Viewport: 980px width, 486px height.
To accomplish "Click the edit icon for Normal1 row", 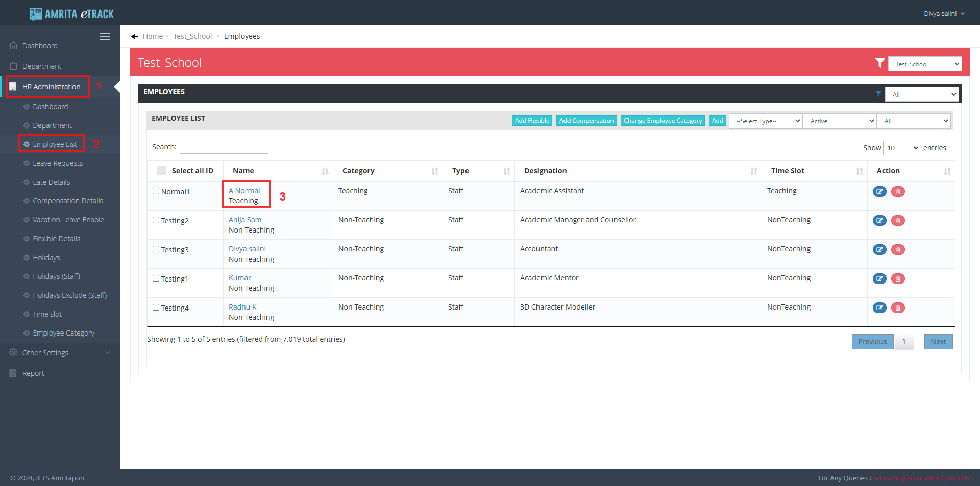I will click(879, 192).
